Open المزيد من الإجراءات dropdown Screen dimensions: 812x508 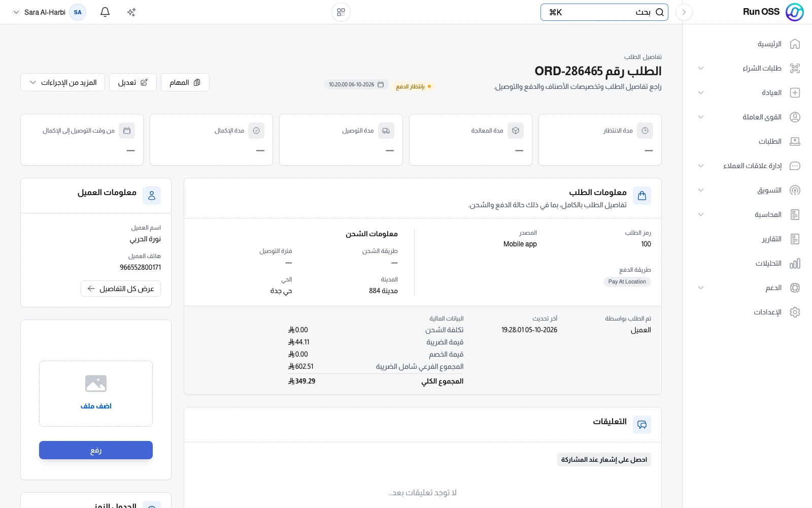click(x=63, y=82)
